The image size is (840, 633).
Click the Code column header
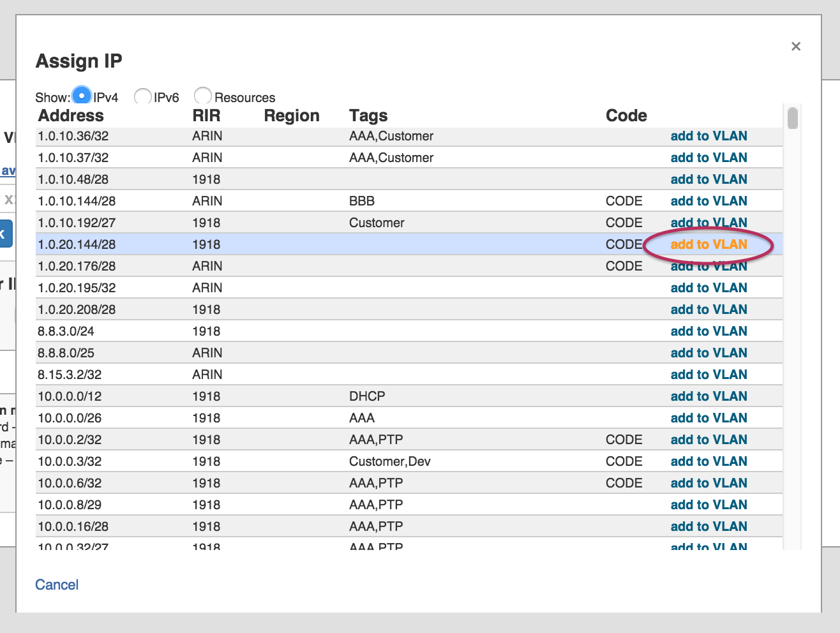(x=626, y=115)
